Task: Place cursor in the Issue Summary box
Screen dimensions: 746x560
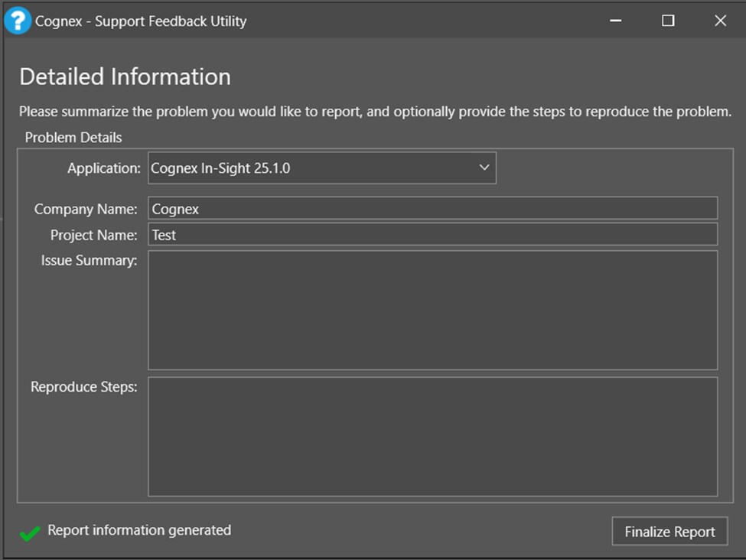Action: click(432, 310)
